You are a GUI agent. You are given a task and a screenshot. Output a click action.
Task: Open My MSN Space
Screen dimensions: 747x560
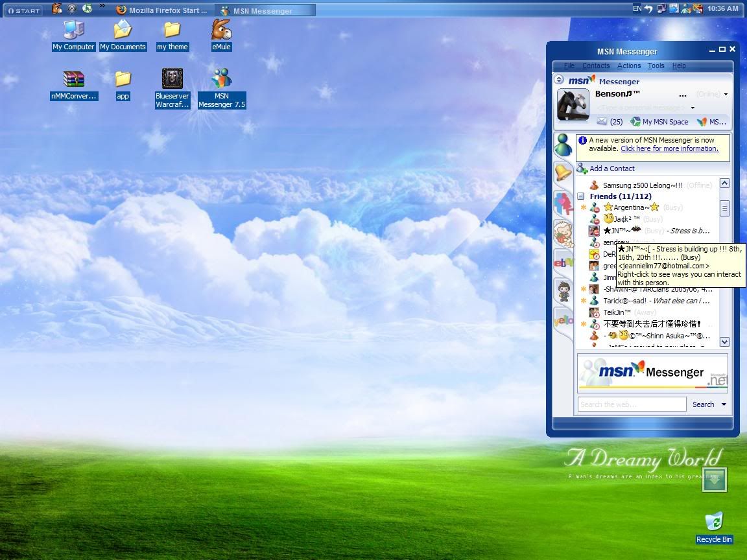pyautogui.click(x=659, y=122)
